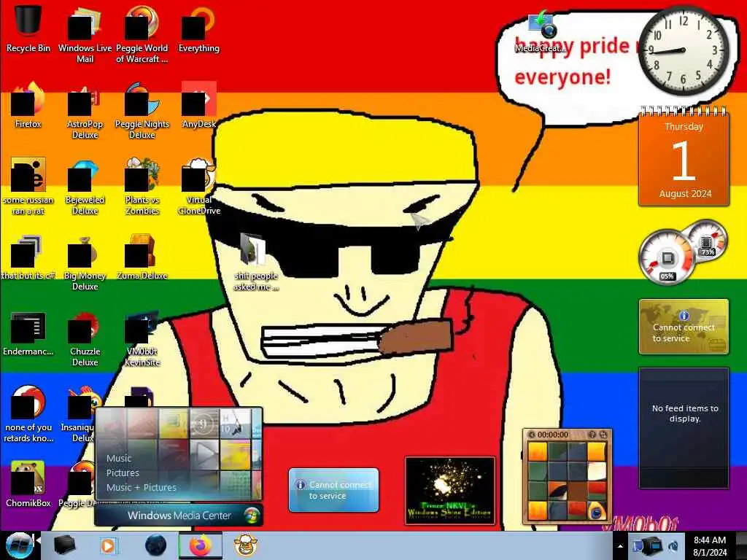Select the Insaniquarium Deluxe icon
747x560 pixels.
(x=80, y=413)
